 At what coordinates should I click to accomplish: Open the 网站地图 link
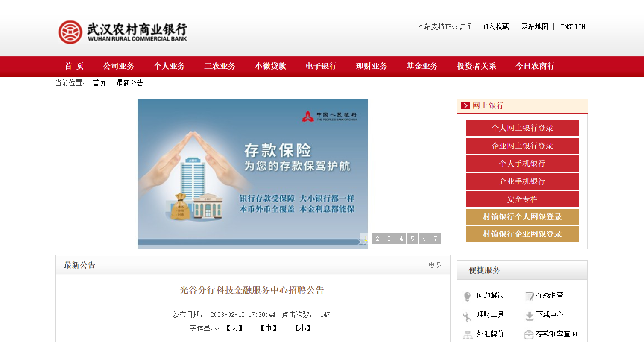pyautogui.click(x=535, y=26)
